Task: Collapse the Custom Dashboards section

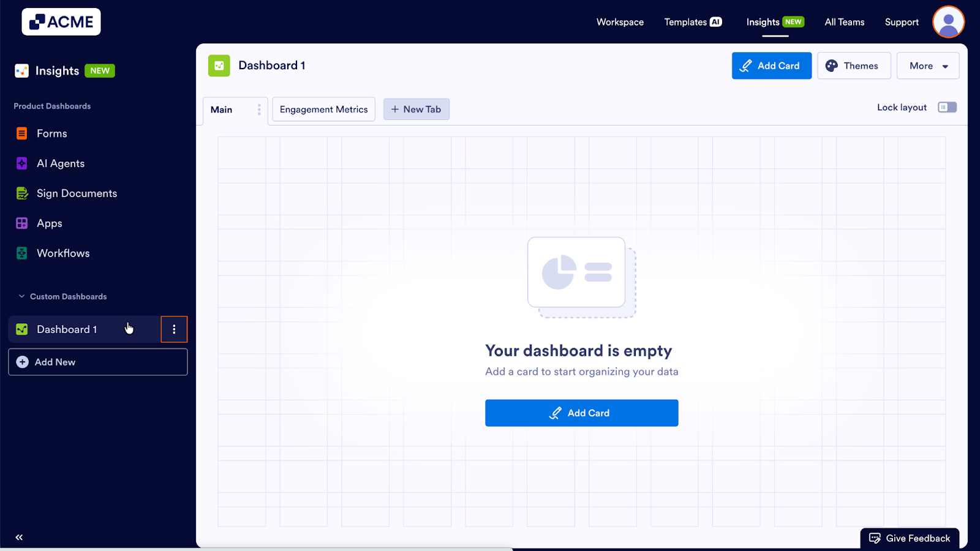Action: tap(20, 296)
